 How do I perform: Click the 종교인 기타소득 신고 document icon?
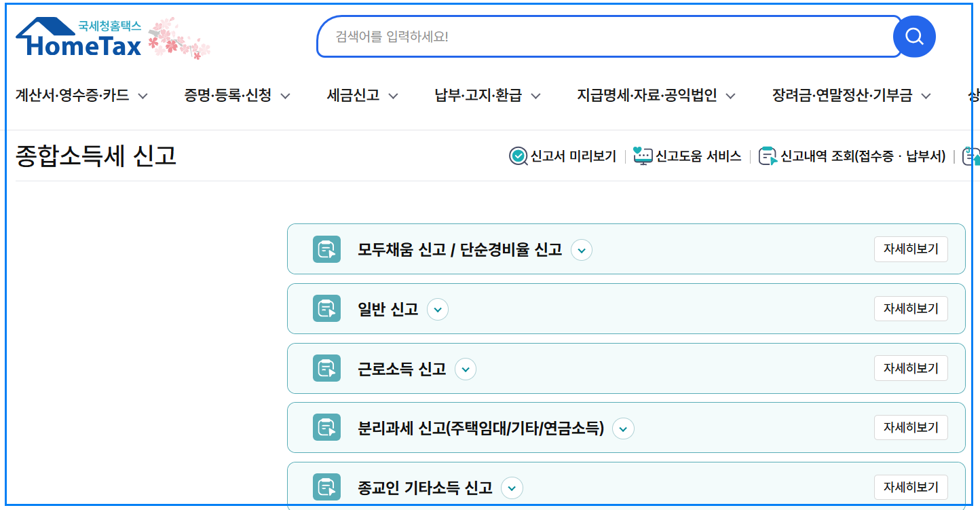[x=326, y=487]
